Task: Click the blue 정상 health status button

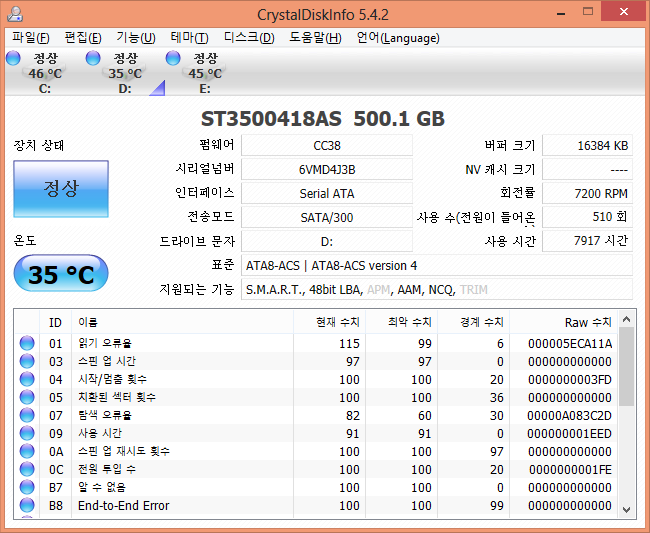Action: pyautogui.click(x=61, y=189)
